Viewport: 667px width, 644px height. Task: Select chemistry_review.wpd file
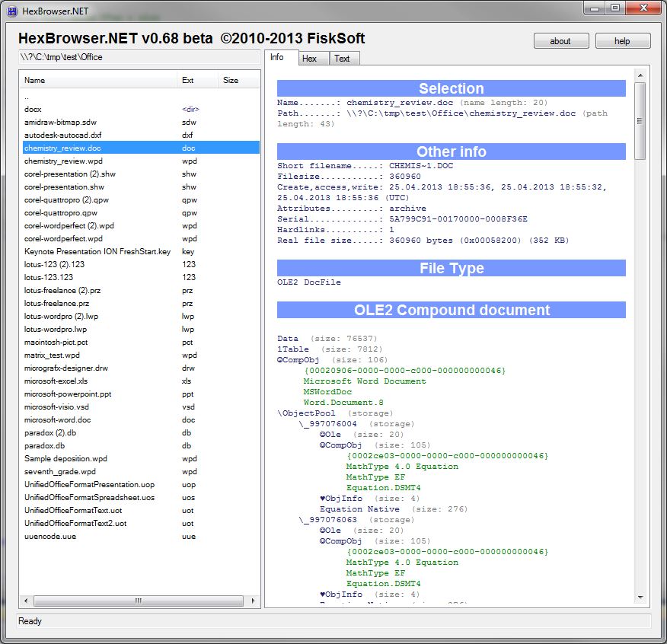(141, 161)
